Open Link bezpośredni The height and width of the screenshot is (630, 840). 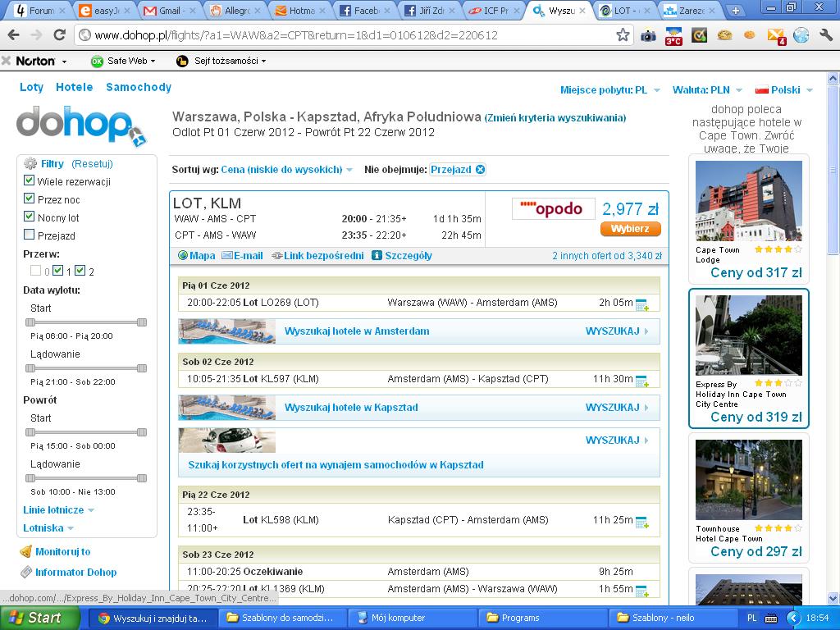pyautogui.click(x=323, y=256)
